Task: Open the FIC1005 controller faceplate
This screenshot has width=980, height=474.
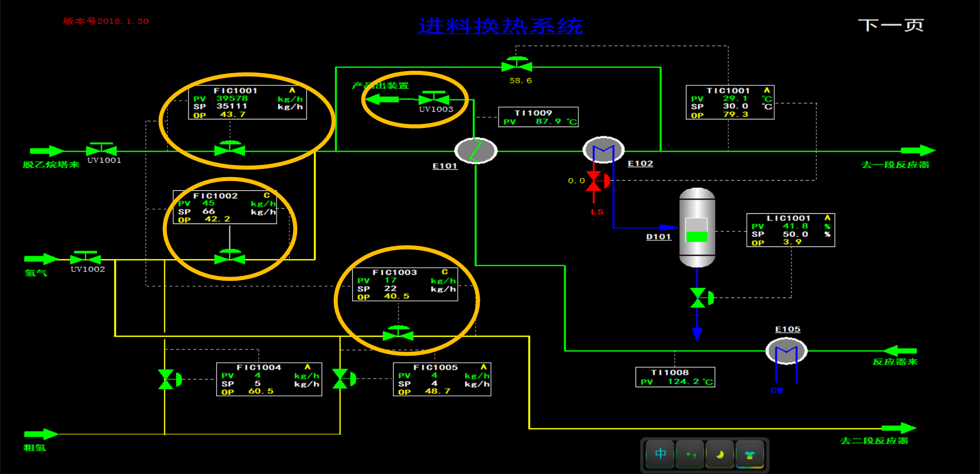Action: pos(442,379)
